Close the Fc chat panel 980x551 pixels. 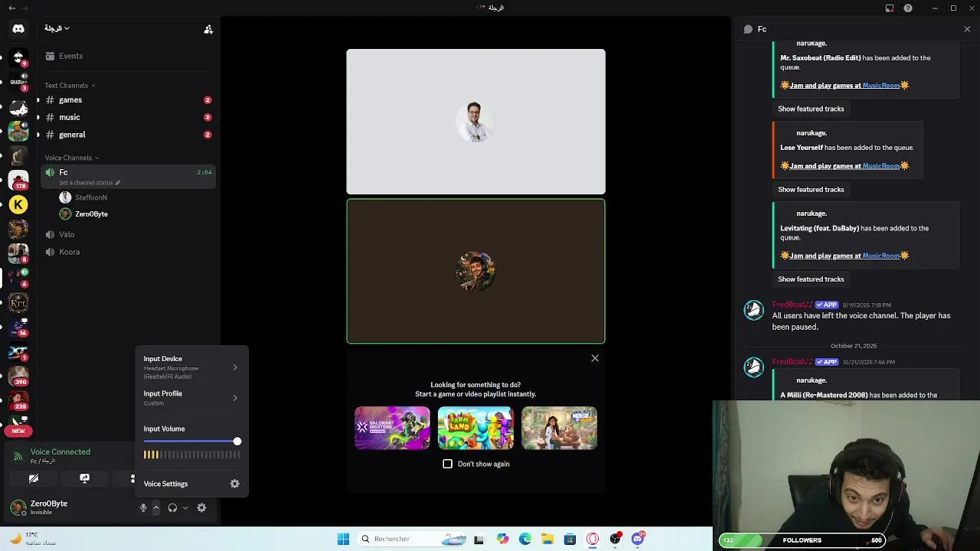click(x=967, y=29)
